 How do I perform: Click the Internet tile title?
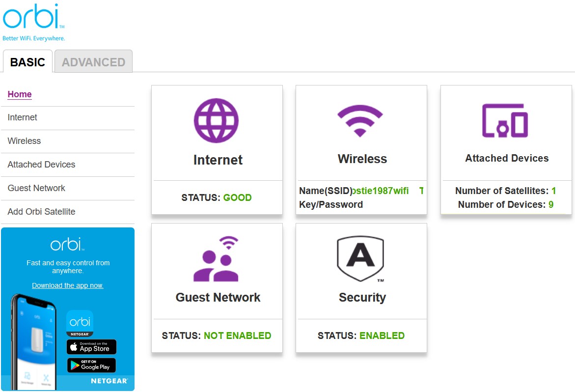pos(218,160)
